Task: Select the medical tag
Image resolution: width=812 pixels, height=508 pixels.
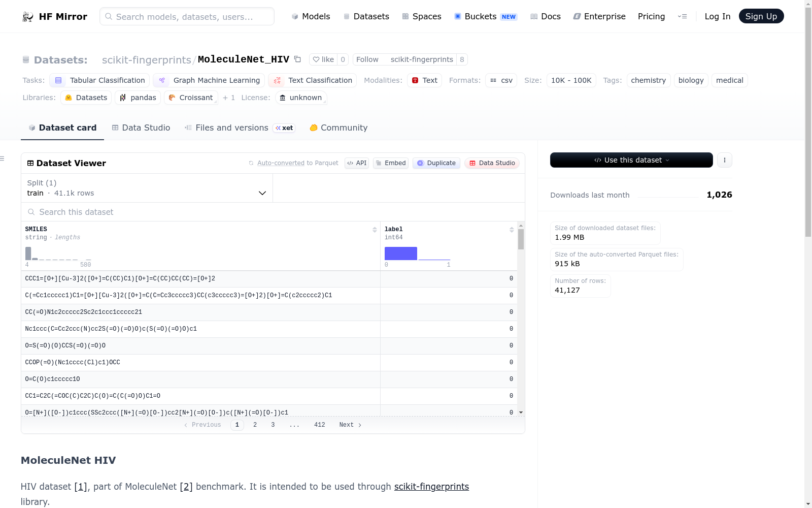Action: (730, 80)
